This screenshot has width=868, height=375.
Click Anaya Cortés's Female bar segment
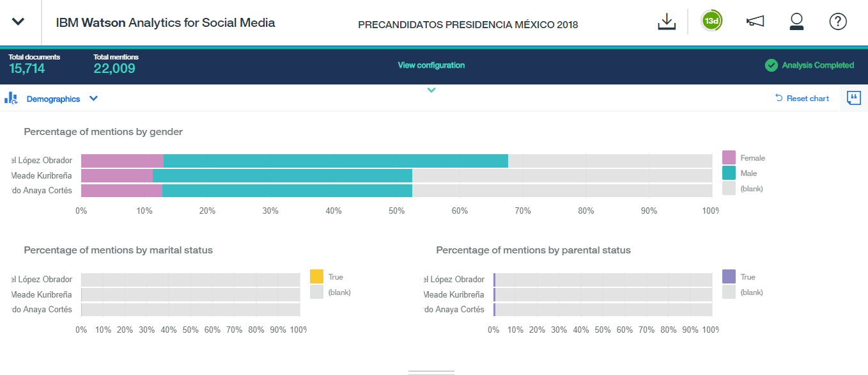[x=121, y=190]
